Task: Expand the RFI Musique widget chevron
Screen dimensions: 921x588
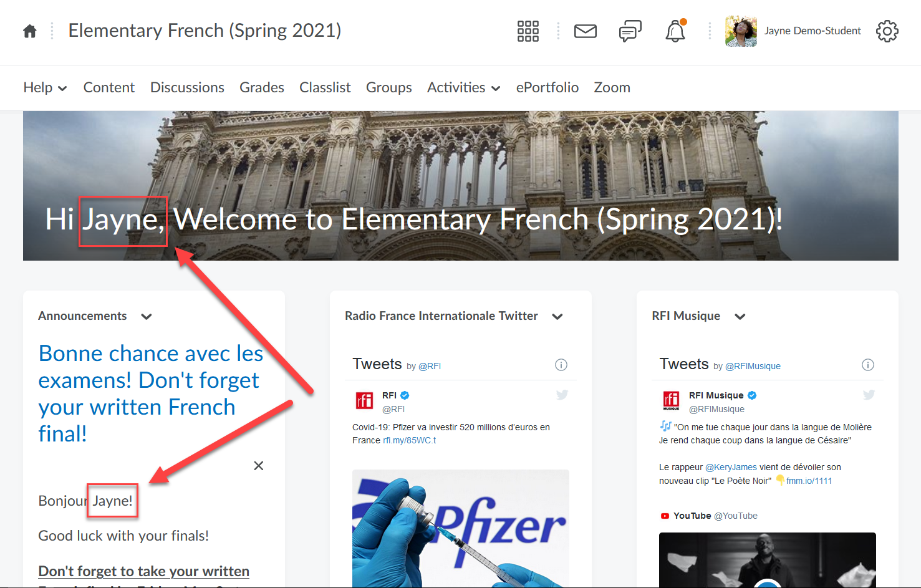Action: 740,317
